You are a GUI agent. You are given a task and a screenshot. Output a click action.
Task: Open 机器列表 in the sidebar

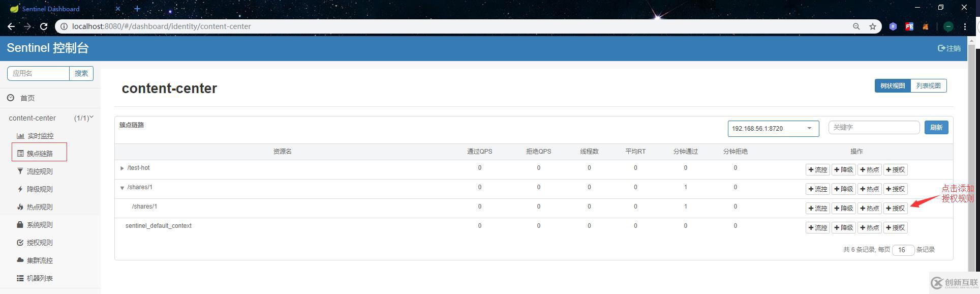tap(35, 278)
